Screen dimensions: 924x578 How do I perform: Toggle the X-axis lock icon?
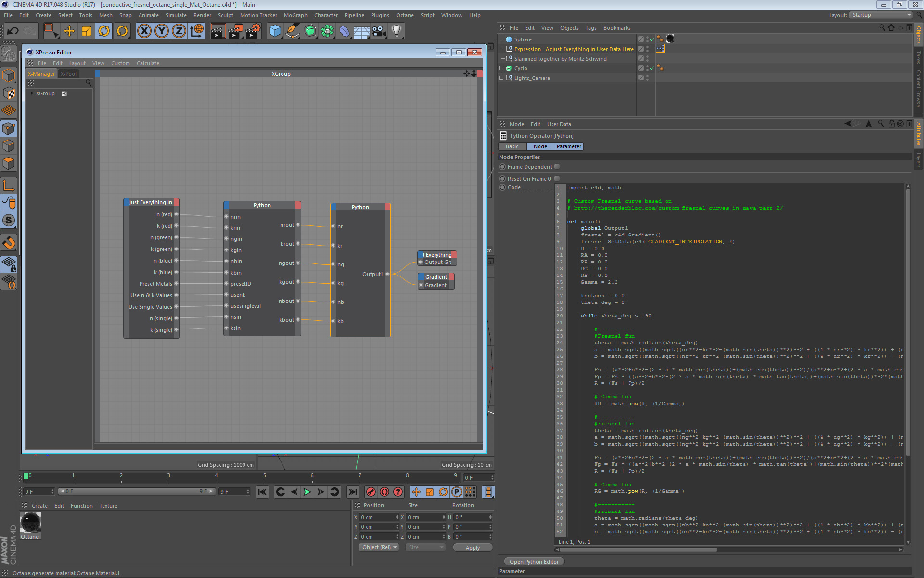click(x=144, y=31)
